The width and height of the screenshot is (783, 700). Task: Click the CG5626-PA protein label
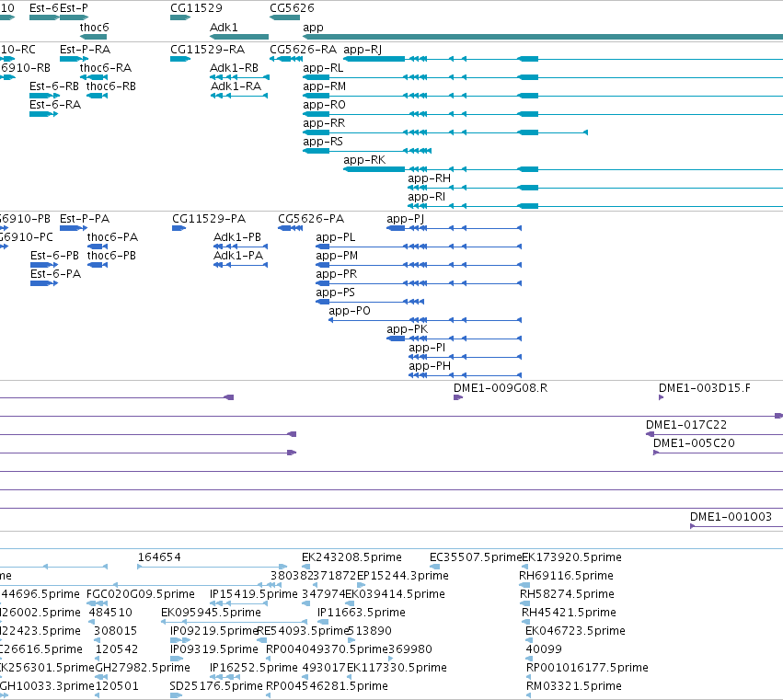point(311,219)
